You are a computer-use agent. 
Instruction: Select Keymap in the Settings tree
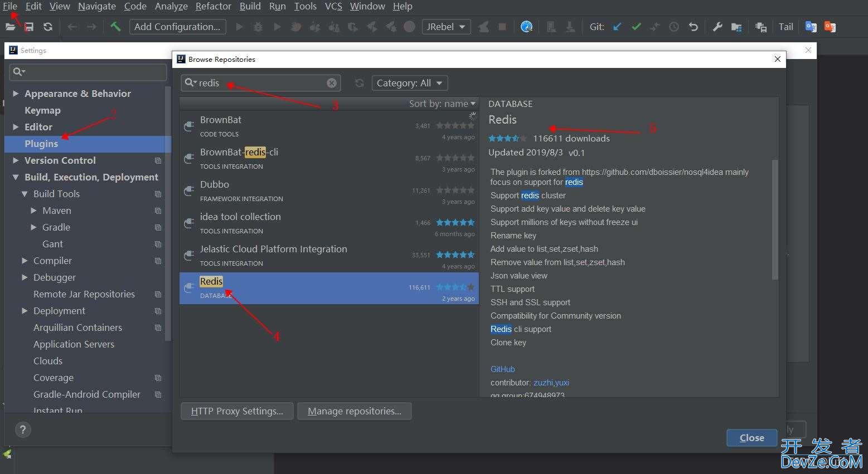tap(42, 110)
